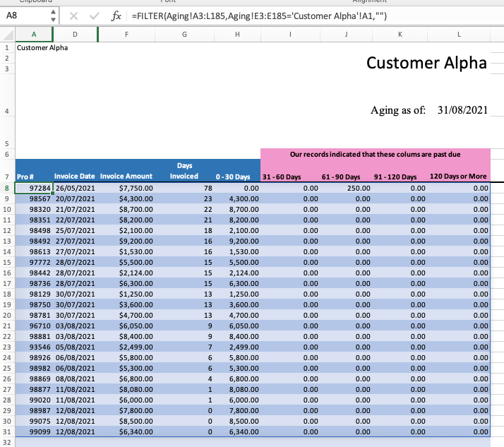Click Days Invoiced value 78
504x447 pixels.
[x=208, y=188]
